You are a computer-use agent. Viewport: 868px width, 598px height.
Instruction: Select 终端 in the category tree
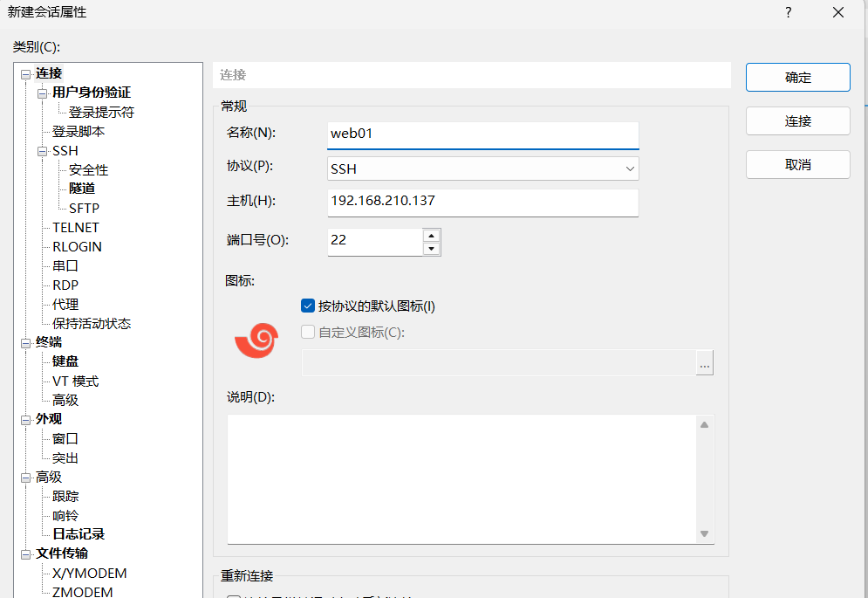[x=49, y=342]
